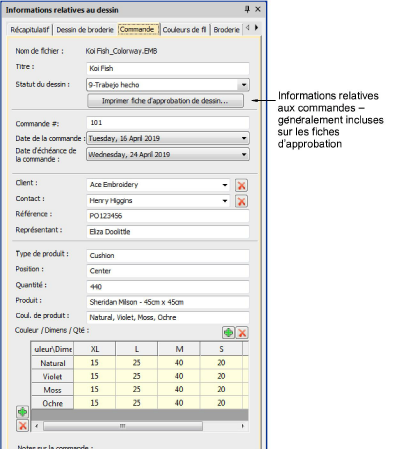Open the Récapitulatif tab

click(30, 30)
